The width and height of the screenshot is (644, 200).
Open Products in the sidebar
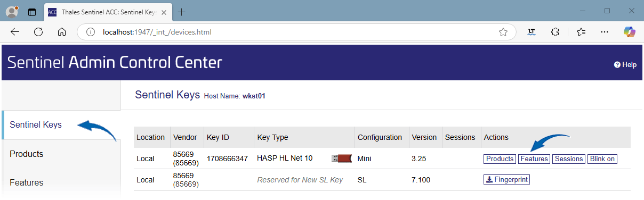pos(27,154)
